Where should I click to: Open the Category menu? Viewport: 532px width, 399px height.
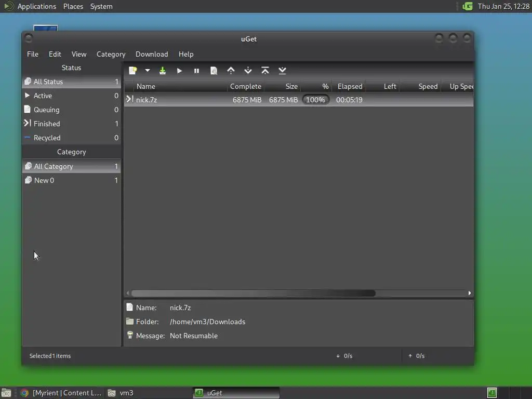[x=111, y=54]
